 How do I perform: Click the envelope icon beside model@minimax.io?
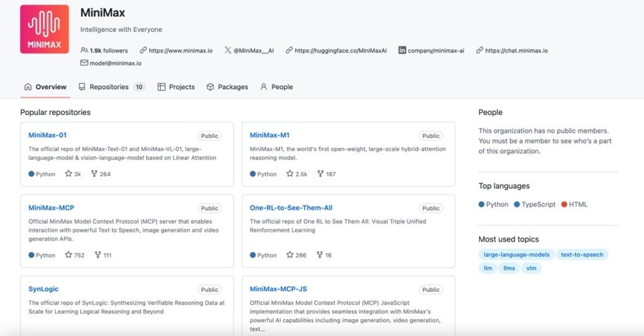click(84, 63)
